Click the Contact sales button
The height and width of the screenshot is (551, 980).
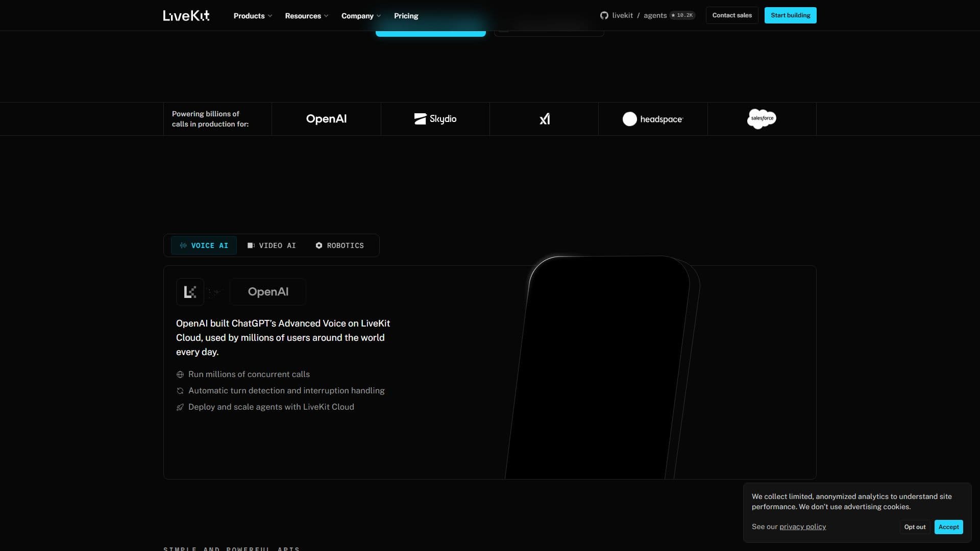point(732,15)
